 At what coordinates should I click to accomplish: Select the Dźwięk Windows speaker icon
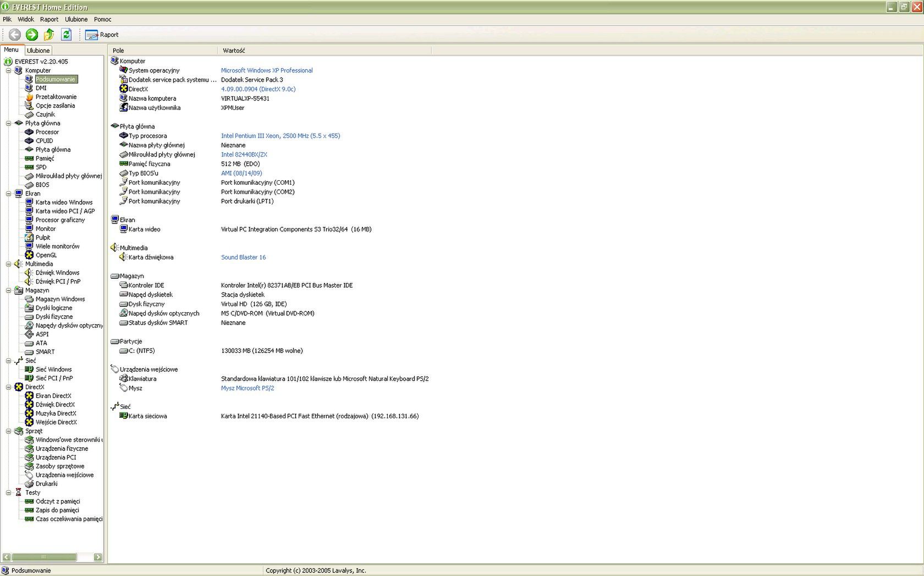click(29, 273)
